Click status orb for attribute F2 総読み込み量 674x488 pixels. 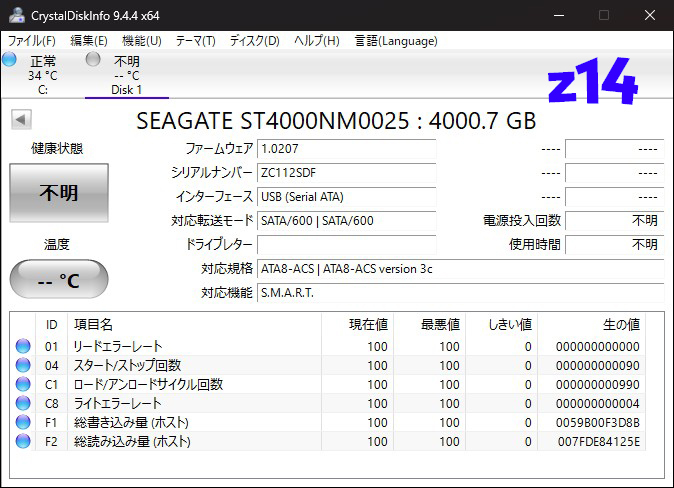(x=23, y=441)
